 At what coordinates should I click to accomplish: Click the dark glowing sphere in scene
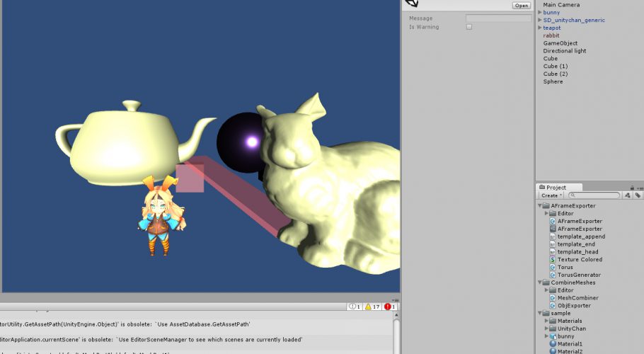click(238, 144)
